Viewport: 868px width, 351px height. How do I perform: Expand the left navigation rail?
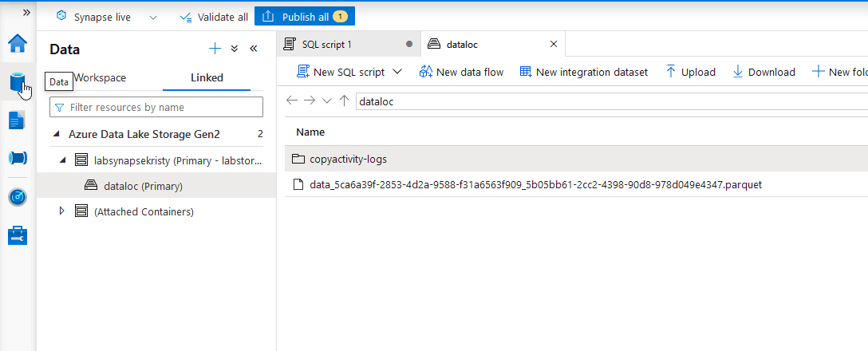(x=26, y=13)
